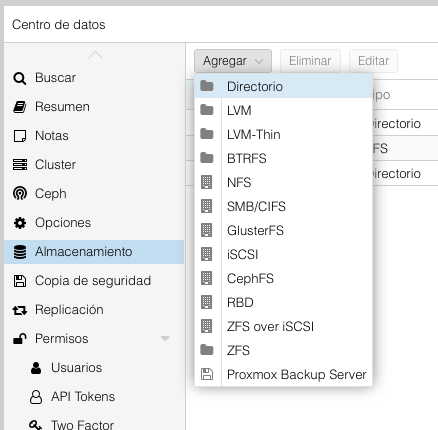Click the Proxmox Backup Server floppy icon
Image resolution: width=438 pixels, height=430 pixels.
point(207,374)
